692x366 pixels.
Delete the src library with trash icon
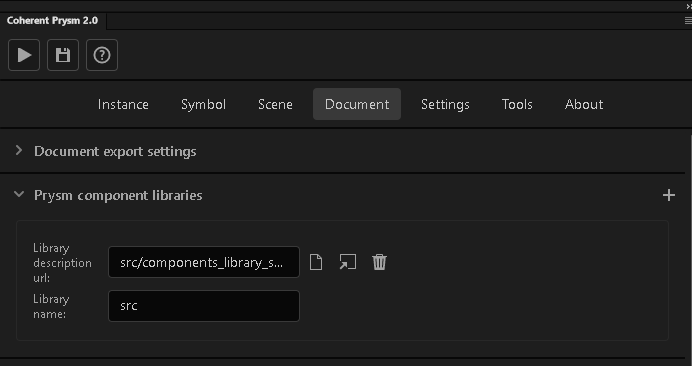(x=379, y=262)
